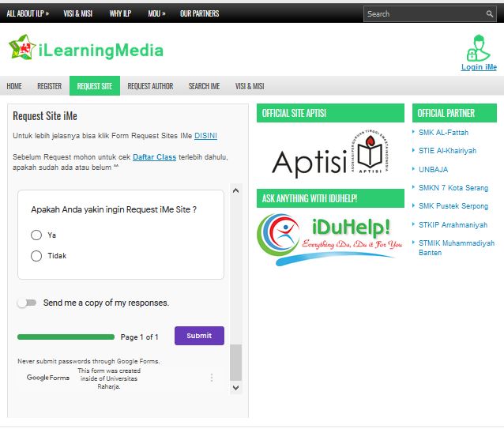Click the iLearningMedia star logo
This screenshot has width=504, height=429.
[21, 47]
